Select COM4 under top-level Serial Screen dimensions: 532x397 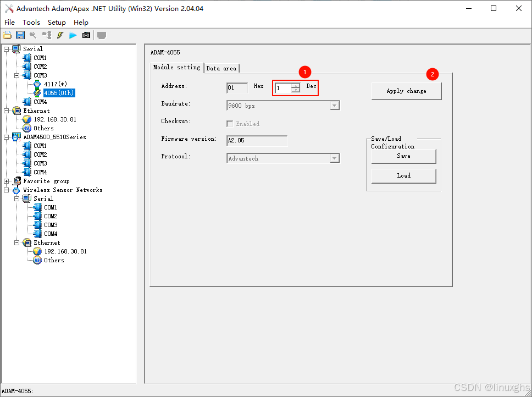pyautogui.click(x=40, y=102)
